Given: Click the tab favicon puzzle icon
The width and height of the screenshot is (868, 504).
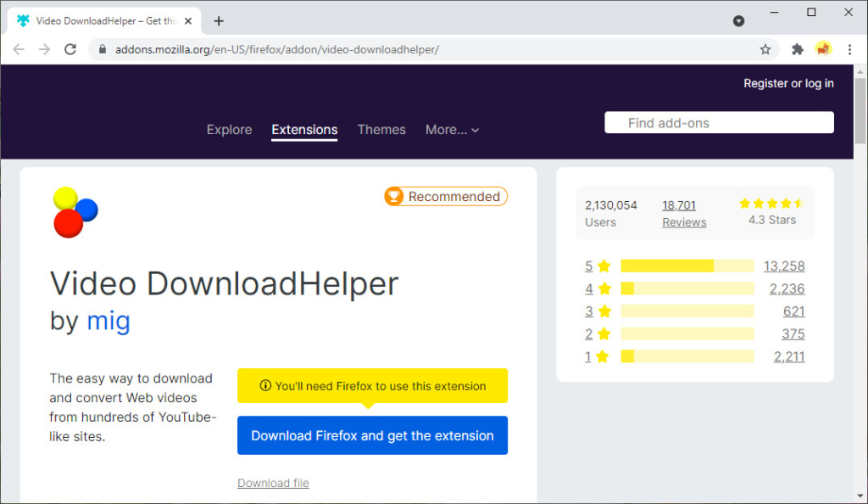Looking at the screenshot, I should [23, 21].
